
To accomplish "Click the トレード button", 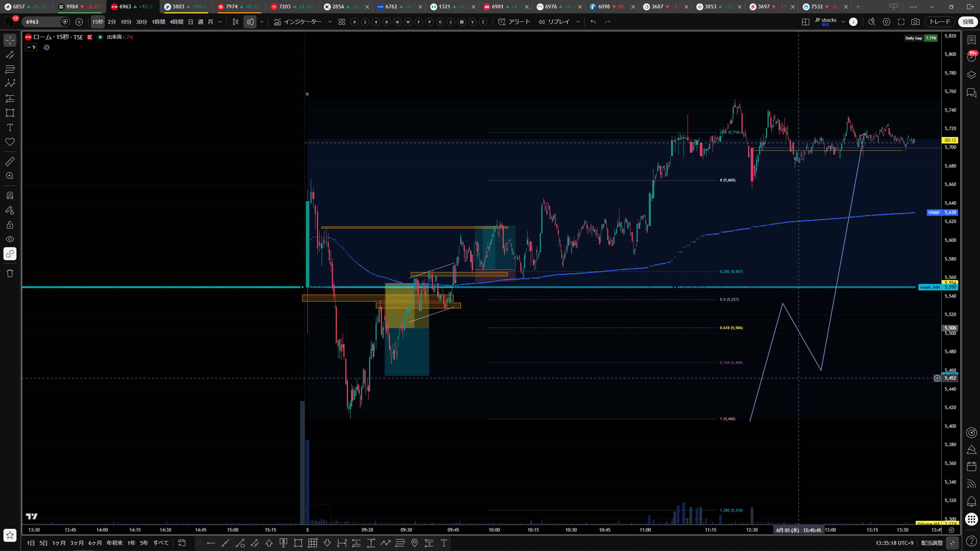I will tap(940, 22).
